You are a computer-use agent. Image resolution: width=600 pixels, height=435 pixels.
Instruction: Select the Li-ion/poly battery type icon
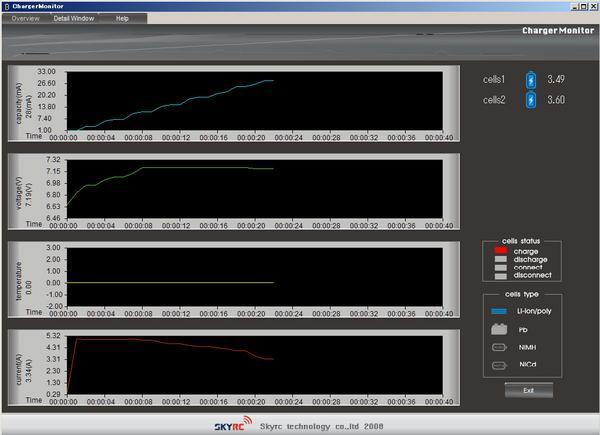[x=496, y=313]
